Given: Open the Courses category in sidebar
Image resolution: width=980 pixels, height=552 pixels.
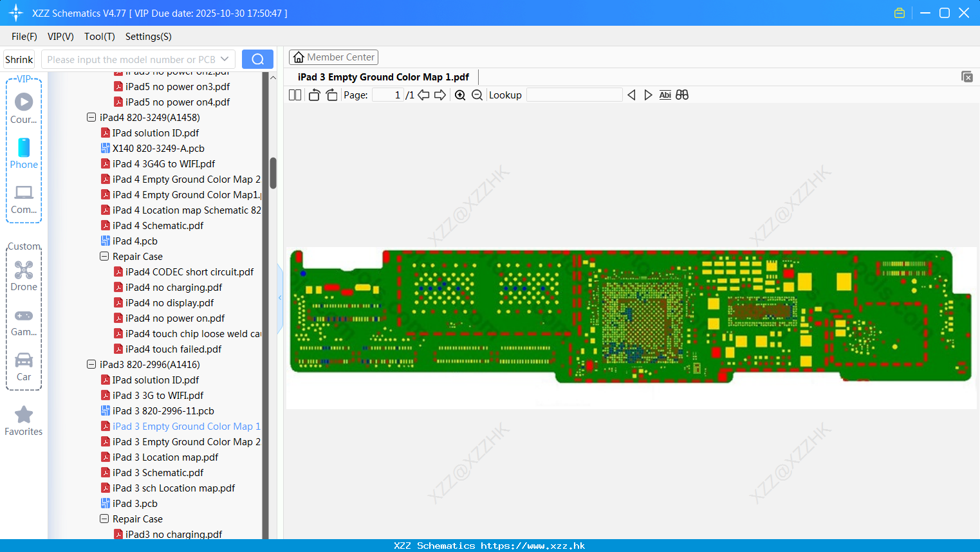Looking at the screenshot, I should [x=24, y=108].
